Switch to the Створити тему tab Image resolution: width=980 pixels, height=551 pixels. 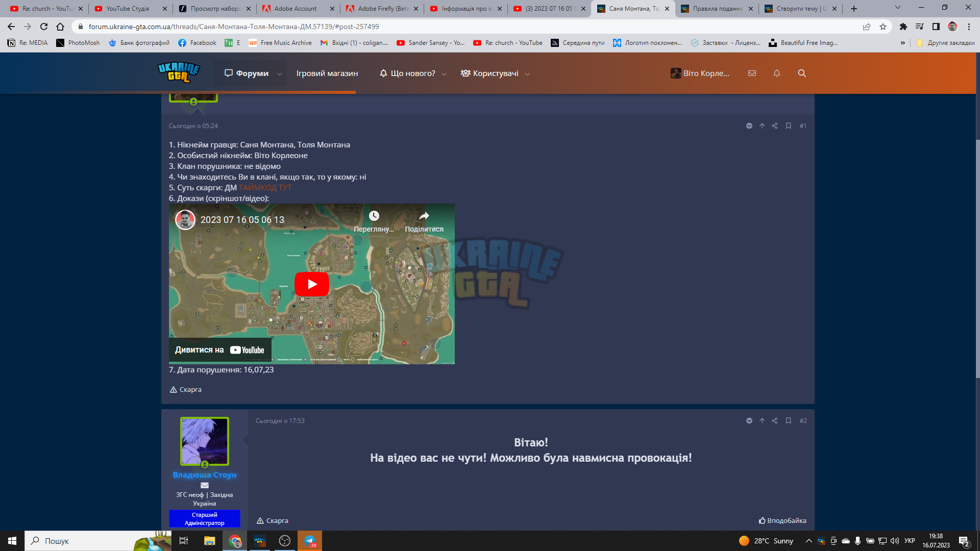(801, 9)
